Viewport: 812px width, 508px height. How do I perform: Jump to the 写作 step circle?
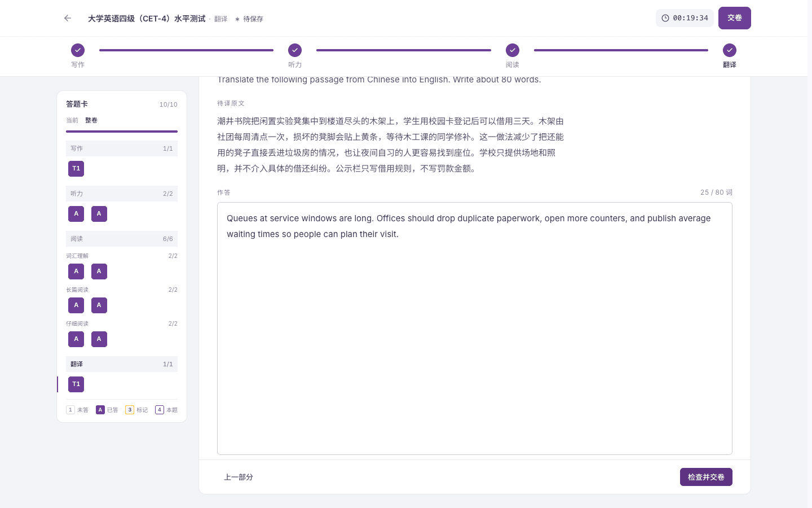[78, 50]
